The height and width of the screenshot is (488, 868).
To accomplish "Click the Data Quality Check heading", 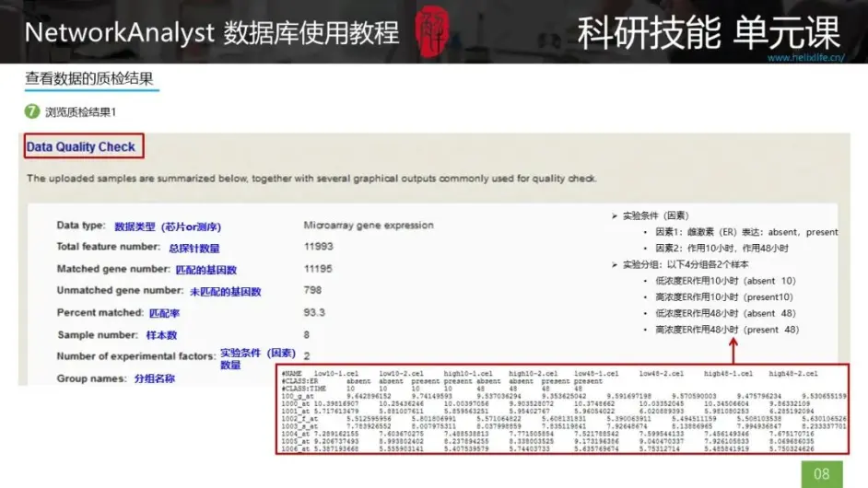I will [x=81, y=146].
